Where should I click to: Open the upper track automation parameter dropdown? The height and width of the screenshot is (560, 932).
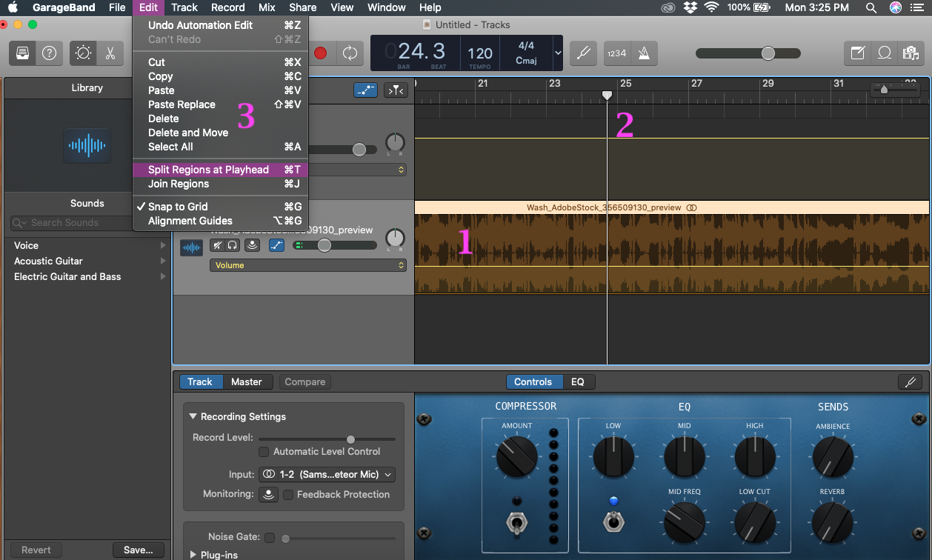pyautogui.click(x=359, y=170)
